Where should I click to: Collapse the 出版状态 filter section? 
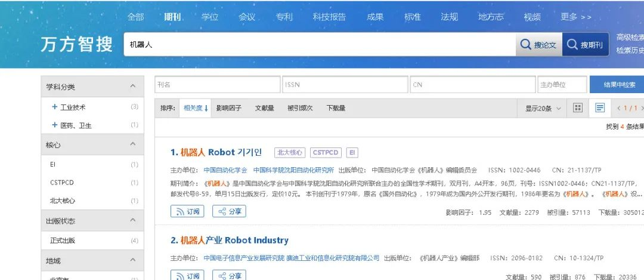(x=132, y=220)
